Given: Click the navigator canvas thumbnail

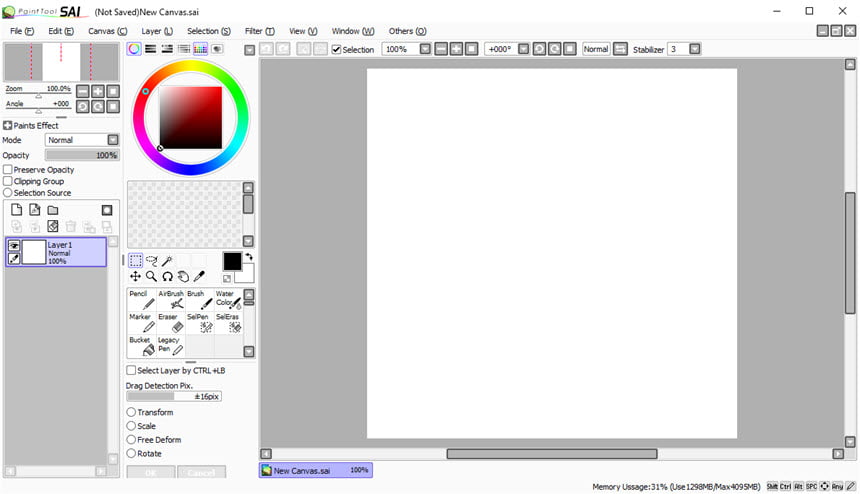Looking at the screenshot, I should [61, 62].
